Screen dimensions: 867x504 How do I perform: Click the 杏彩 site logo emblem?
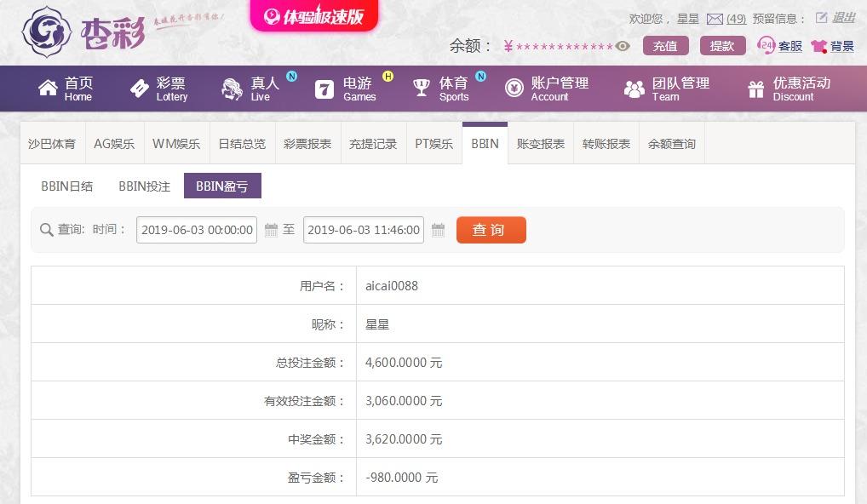47,31
